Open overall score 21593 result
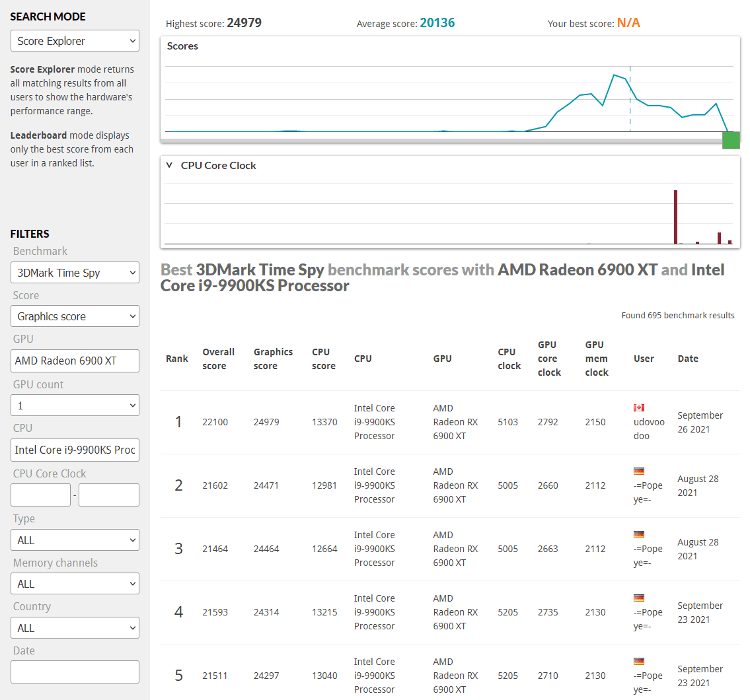The image size is (750, 700). tap(215, 612)
